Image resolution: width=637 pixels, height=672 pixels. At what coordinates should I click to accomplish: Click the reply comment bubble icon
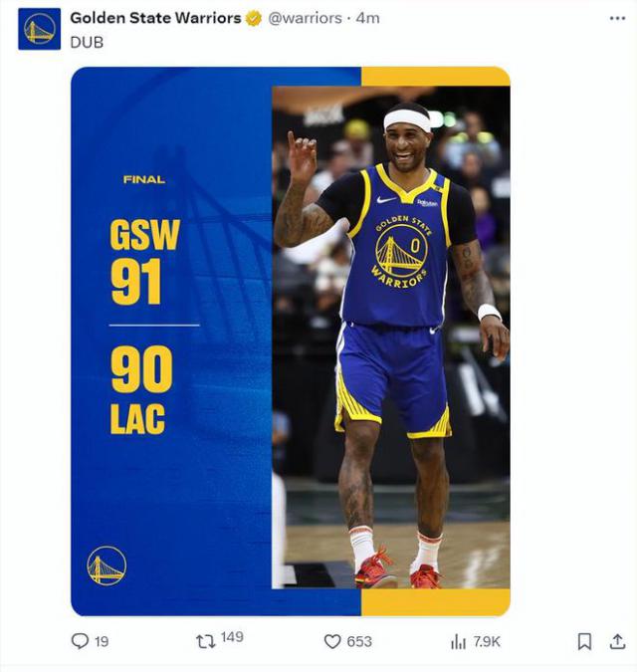point(80,641)
